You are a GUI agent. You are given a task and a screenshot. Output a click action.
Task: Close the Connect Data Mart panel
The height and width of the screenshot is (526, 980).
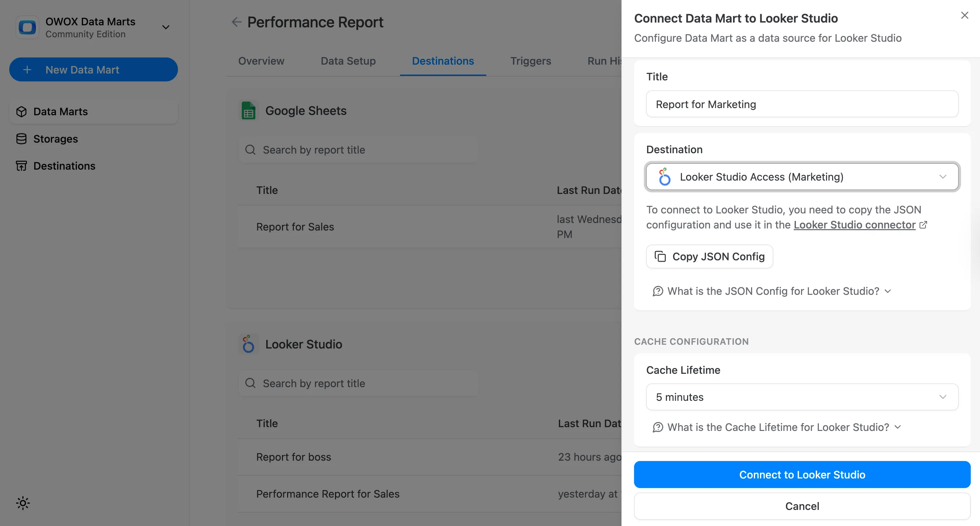coord(964,15)
